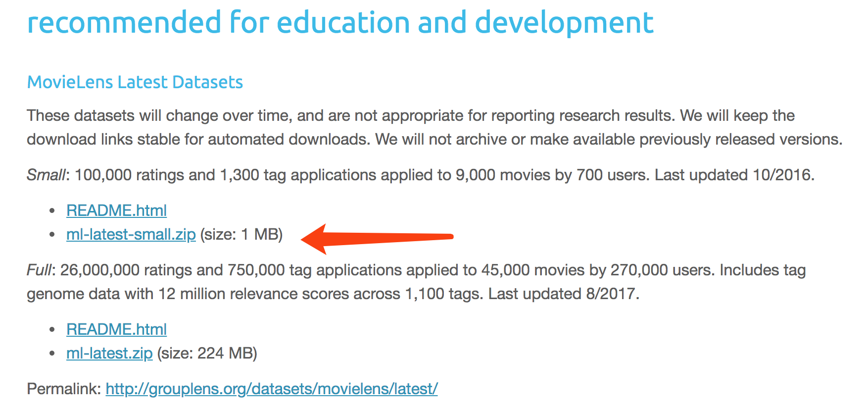Click the MovieLens Latest Datasets heading

point(135,82)
